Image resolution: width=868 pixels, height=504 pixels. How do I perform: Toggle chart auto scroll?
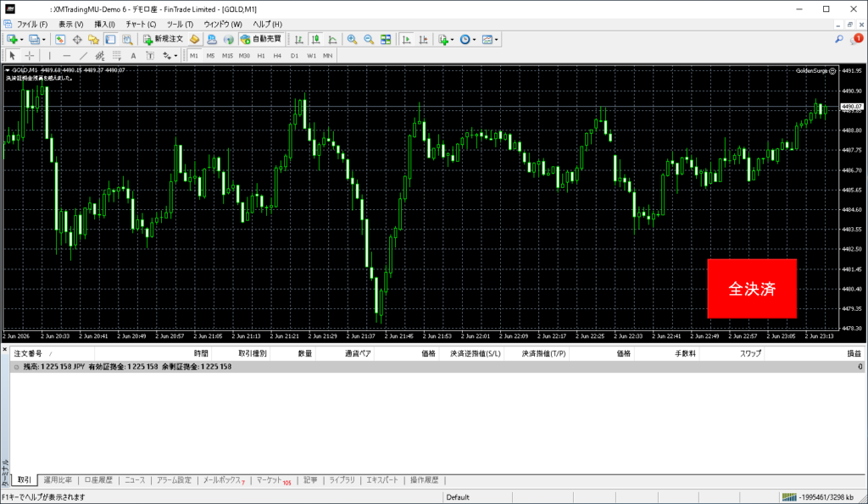[406, 39]
